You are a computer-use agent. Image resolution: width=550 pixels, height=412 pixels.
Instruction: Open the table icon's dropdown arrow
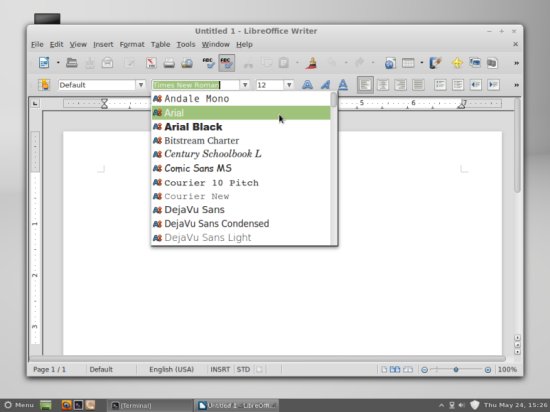coord(422,63)
